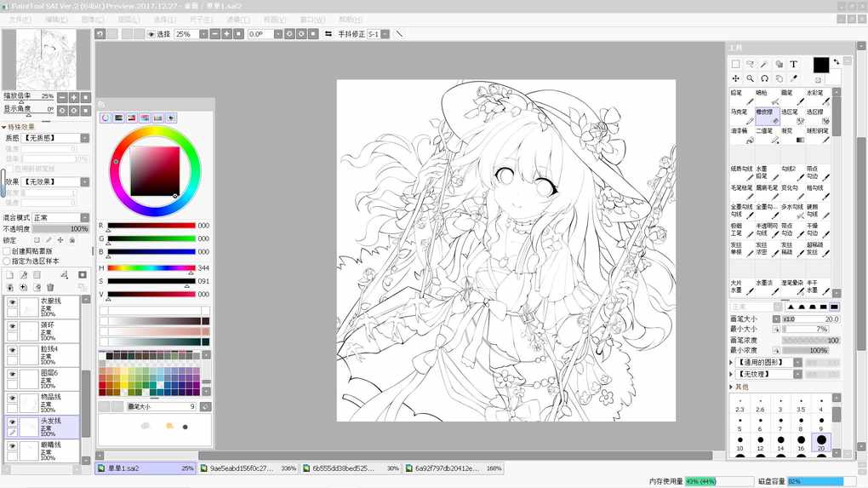Image resolution: width=868 pixels, height=488 pixels.
Task: Hide the 头发线 layer eye
Action: 12,422
